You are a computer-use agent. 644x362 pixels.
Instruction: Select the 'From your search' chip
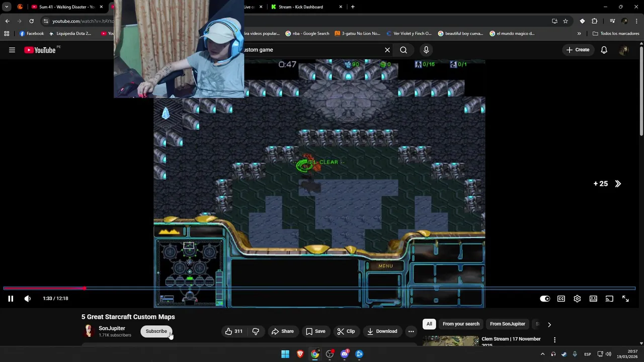[461, 324]
